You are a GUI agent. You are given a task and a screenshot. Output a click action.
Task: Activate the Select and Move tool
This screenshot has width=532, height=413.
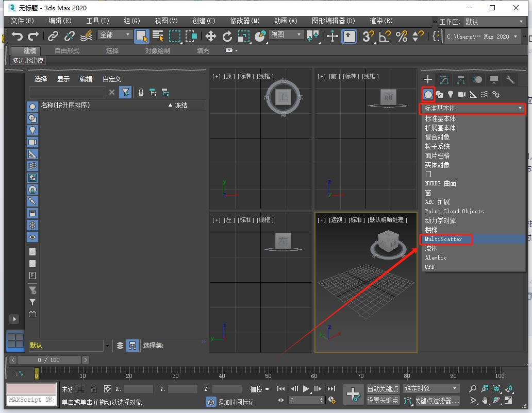210,37
